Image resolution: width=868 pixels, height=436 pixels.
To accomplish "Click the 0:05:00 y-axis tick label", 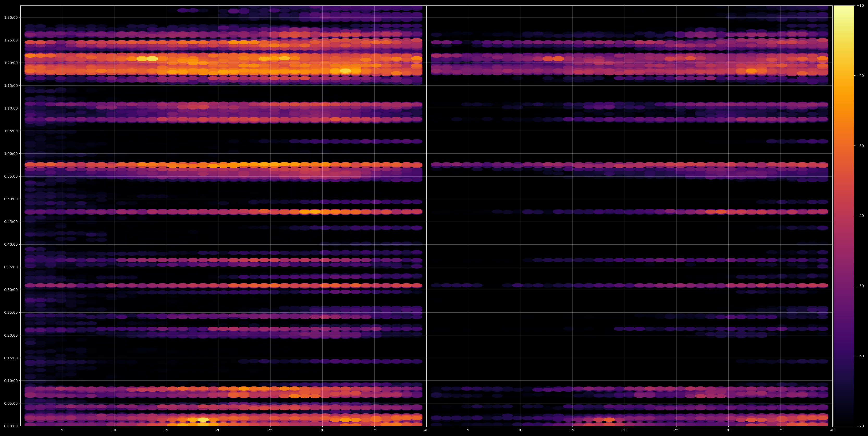I will [x=11, y=403].
